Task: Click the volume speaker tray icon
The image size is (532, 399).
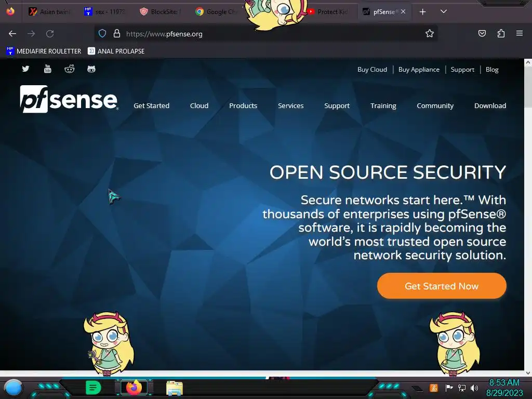Action: [474, 388]
